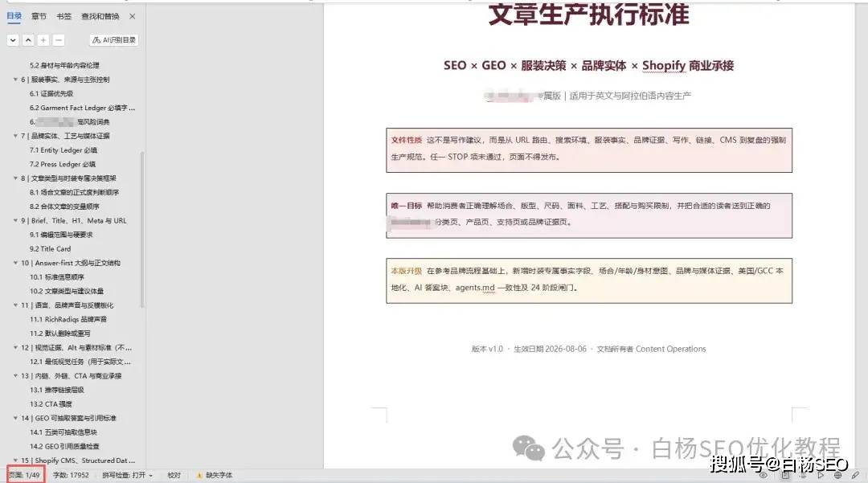Click the subtitle containing Shopify 商业承接
868x483 pixels.
coord(588,65)
